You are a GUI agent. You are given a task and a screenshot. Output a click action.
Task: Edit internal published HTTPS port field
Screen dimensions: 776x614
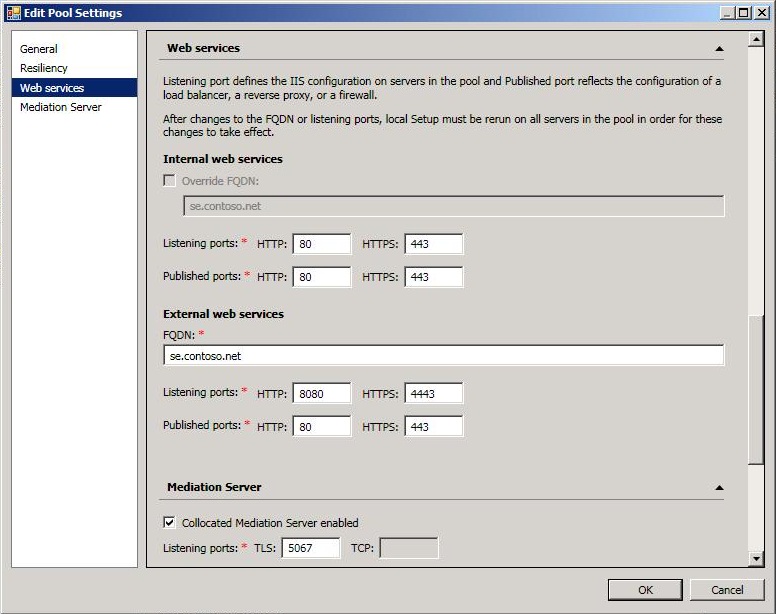point(434,277)
